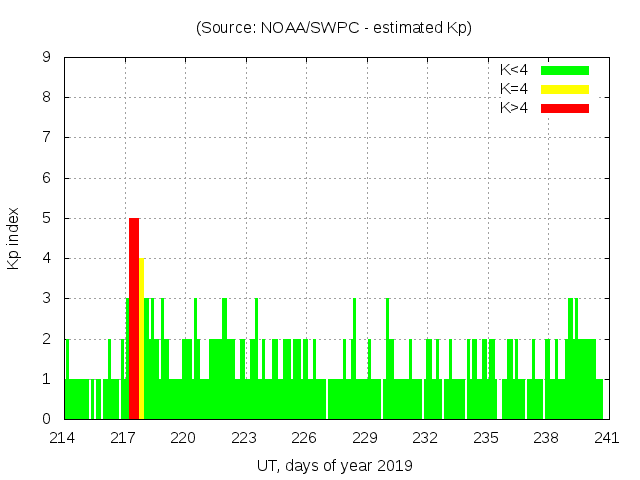Click day 214 on the x-axis

click(x=63, y=438)
